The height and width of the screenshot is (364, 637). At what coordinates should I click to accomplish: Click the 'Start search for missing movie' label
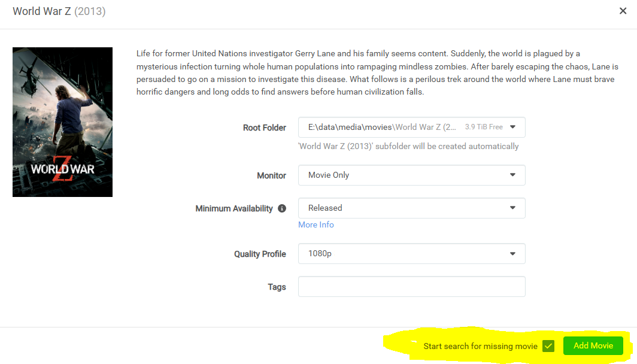click(480, 346)
